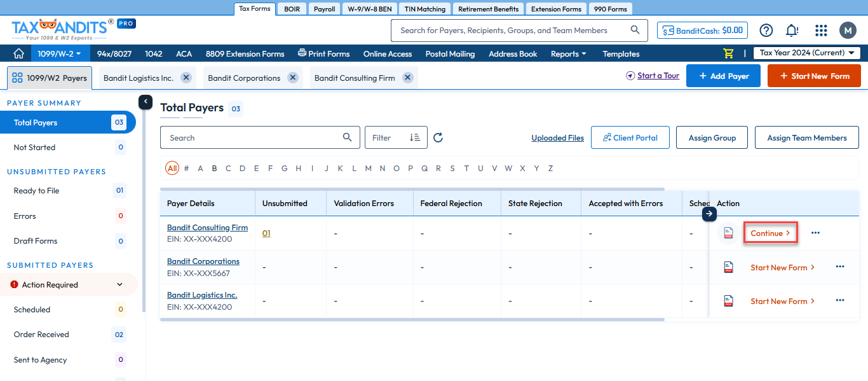Open the Bandit Consulting Firm payer link

click(x=207, y=227)
